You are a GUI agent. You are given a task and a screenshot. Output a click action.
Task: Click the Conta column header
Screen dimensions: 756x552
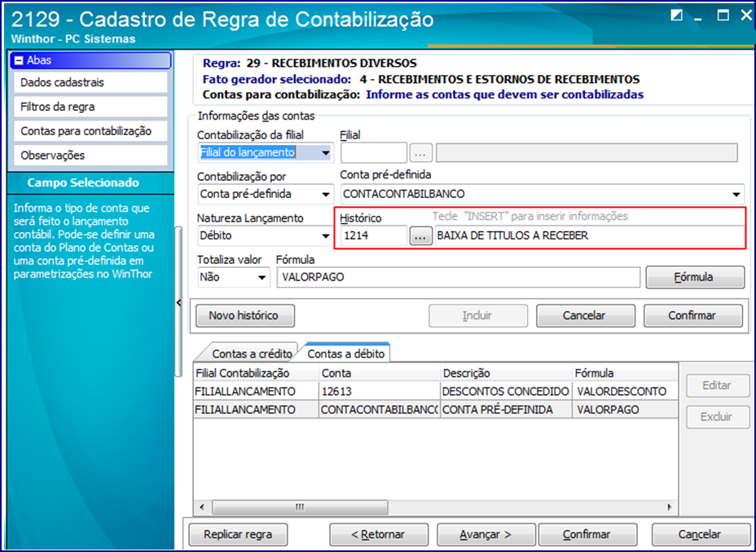click(x=380, y=374)
